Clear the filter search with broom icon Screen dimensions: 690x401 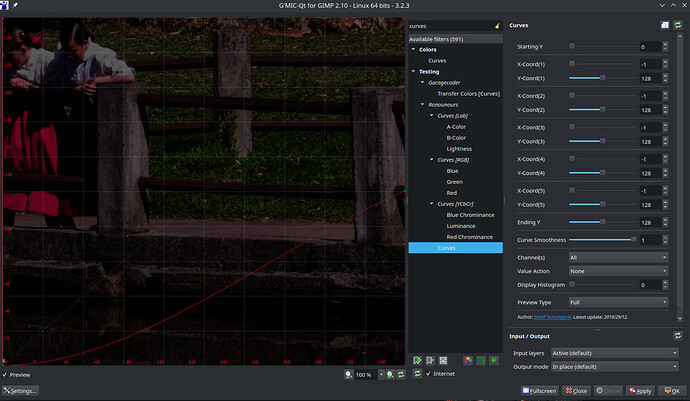pyautogui.click(x=497, y=25)
